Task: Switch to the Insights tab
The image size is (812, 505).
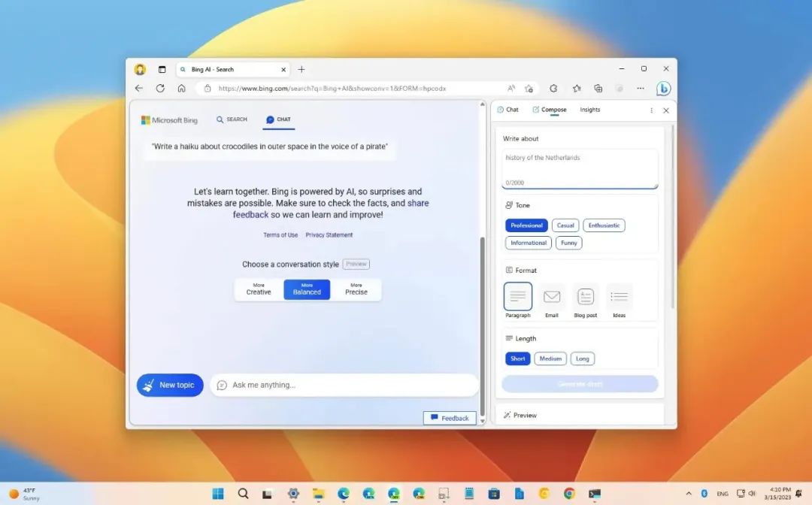Action: click(x=589, y=110)
